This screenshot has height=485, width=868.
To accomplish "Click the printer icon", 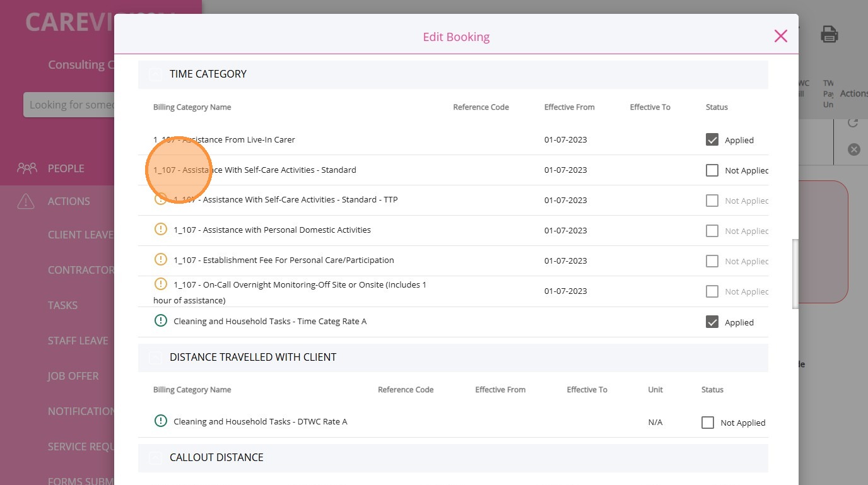I will point(829,35).
